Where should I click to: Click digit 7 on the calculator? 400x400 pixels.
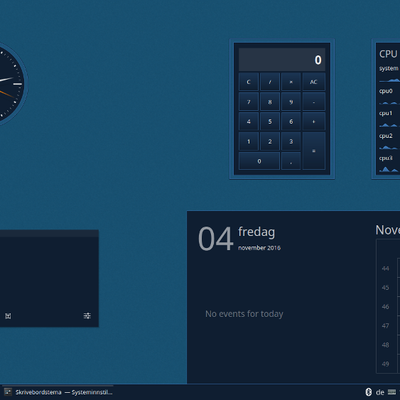(x=249, y=102)
